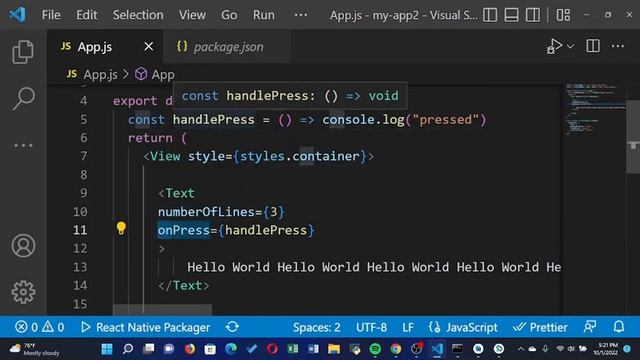Split the editor to the right

(593, 46)
